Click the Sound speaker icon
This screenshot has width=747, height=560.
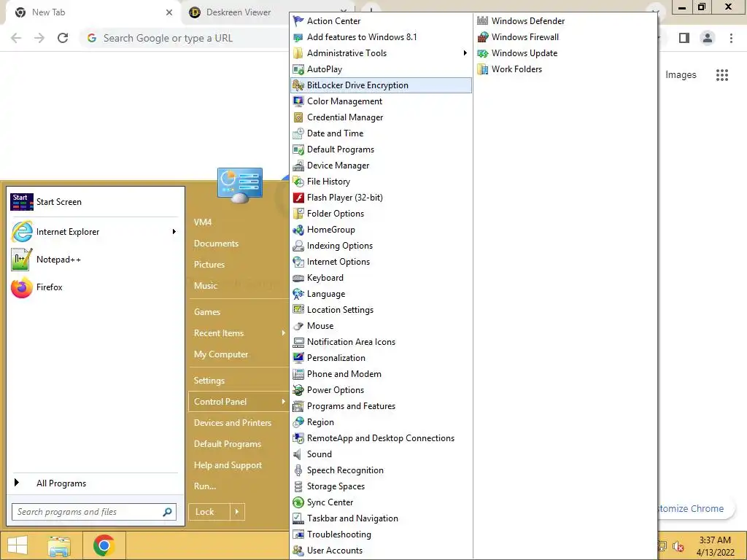tap(298, 454)
